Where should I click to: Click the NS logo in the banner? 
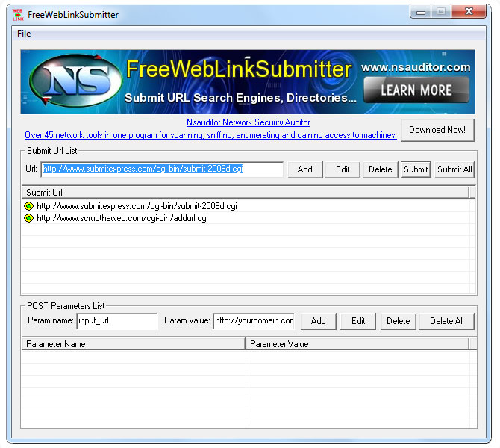[71, 81]
